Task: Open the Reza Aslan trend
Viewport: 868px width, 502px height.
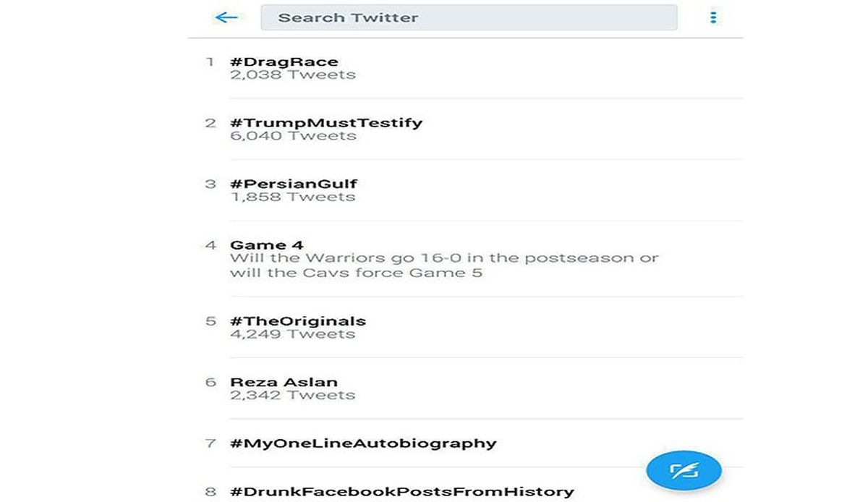Action: click(284, 382)
